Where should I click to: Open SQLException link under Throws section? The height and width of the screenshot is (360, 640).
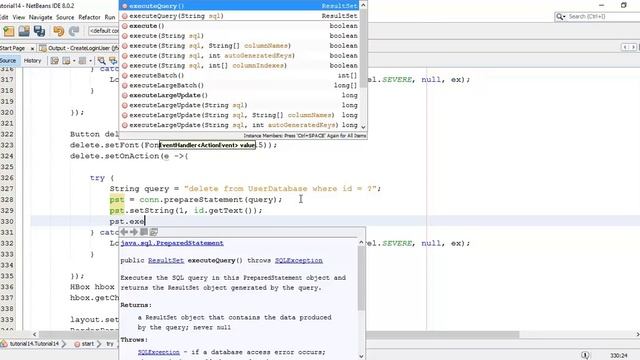158,352
